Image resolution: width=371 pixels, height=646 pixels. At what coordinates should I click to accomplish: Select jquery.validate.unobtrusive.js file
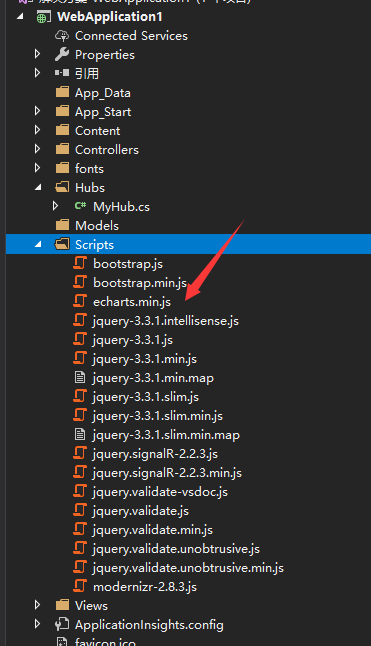176,548
